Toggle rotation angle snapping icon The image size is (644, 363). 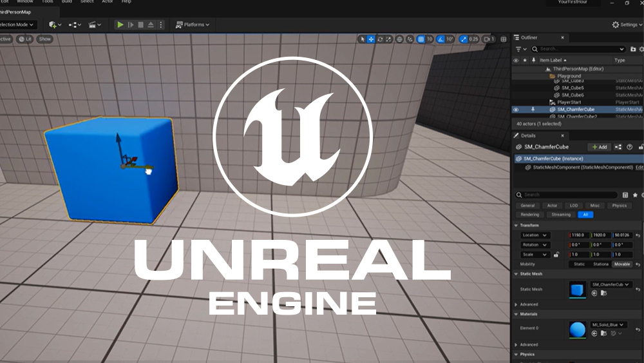(441, 39)
